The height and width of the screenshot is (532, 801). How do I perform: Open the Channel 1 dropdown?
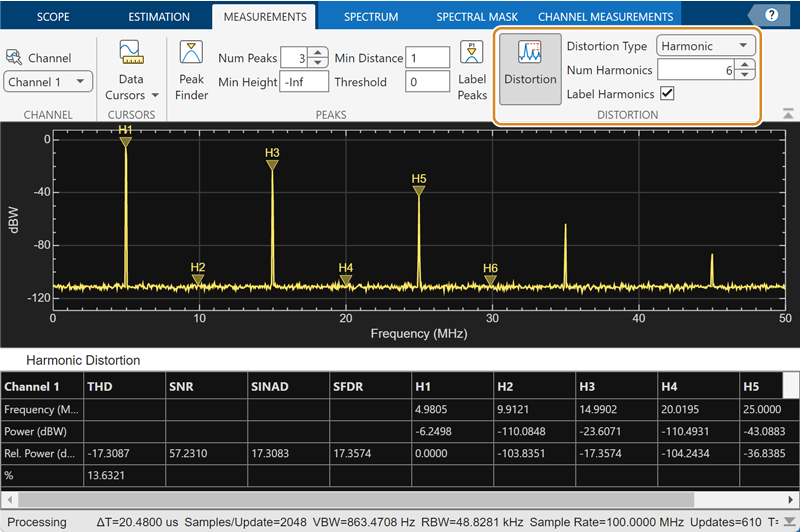[x=48, y=82]
